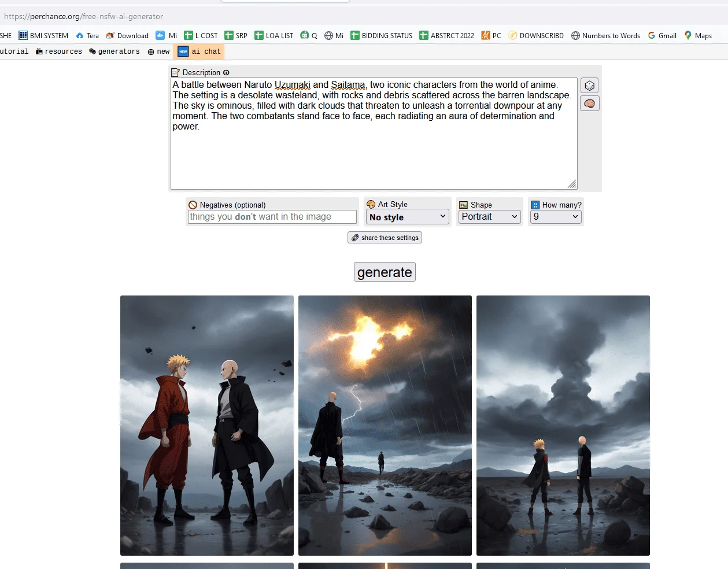Click the Mi bookmark with blue icon
This screenshot has width=728, height=569.
(167, 35)
